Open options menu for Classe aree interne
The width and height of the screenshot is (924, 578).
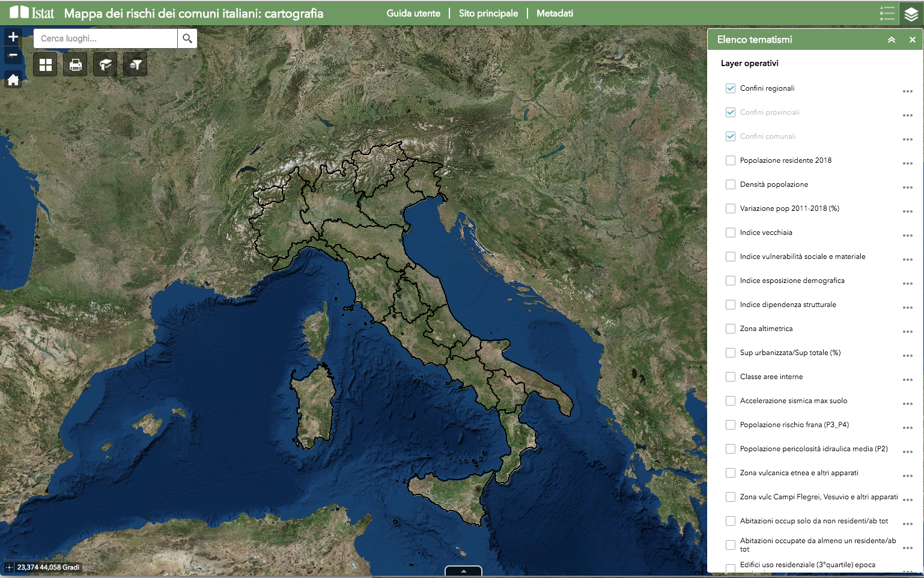(x=907, y=380)
